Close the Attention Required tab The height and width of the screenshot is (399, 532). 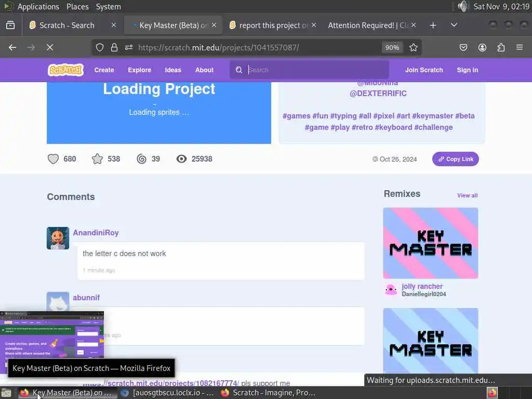(x=414, y=25)
